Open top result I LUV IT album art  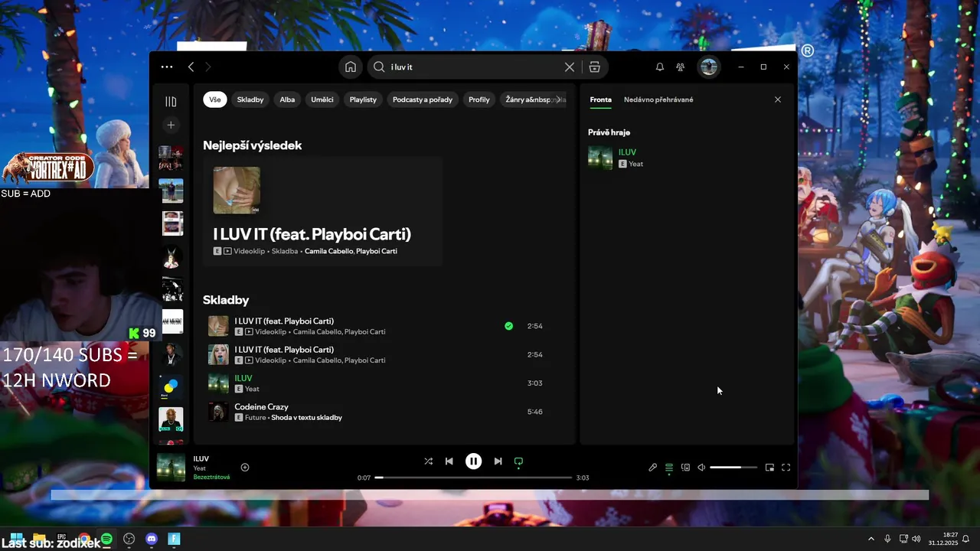click(x=237, y=191)
